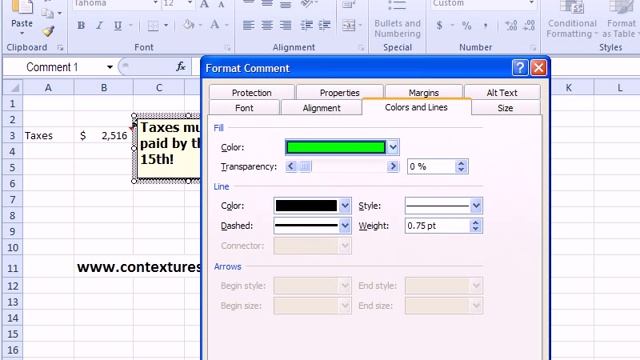Switch to the Alignment tab in dialog
The image size is (640, 360).
[322, 108]
